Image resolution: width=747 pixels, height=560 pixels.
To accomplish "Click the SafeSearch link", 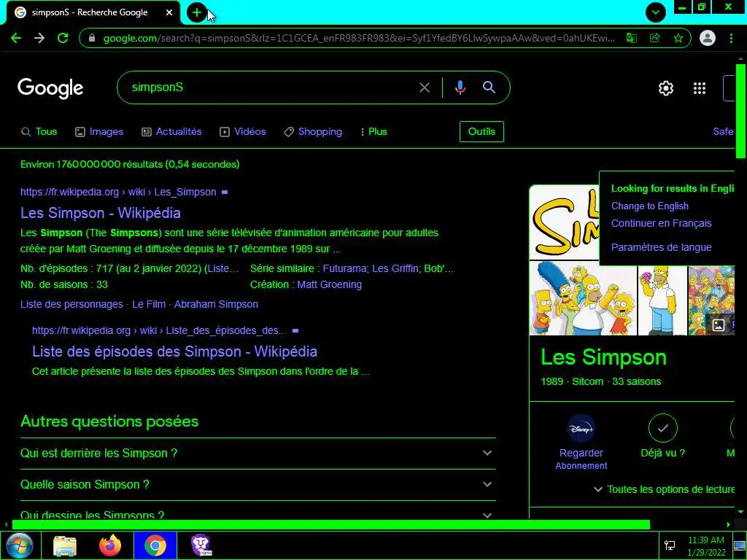I will coord(723,132).
